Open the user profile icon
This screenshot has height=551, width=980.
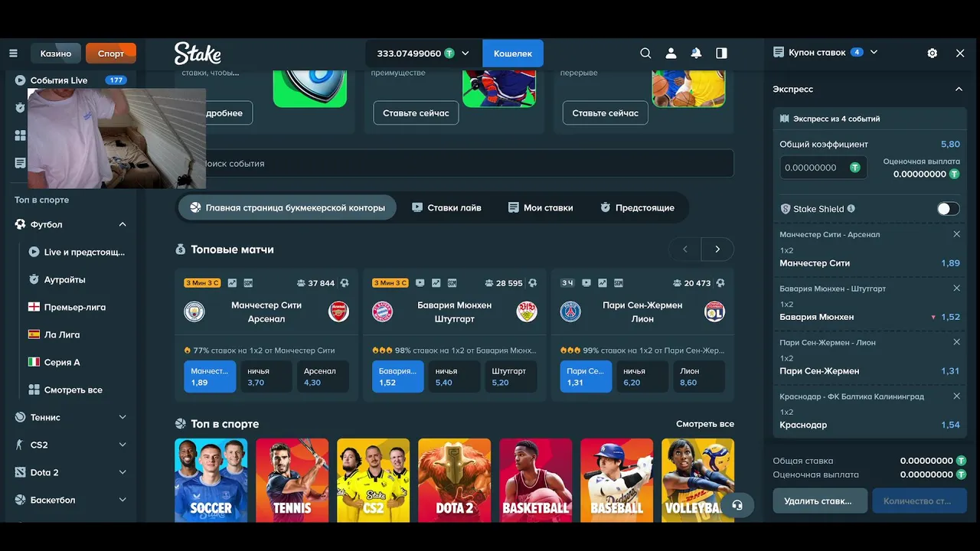click(x=671, y=54)
